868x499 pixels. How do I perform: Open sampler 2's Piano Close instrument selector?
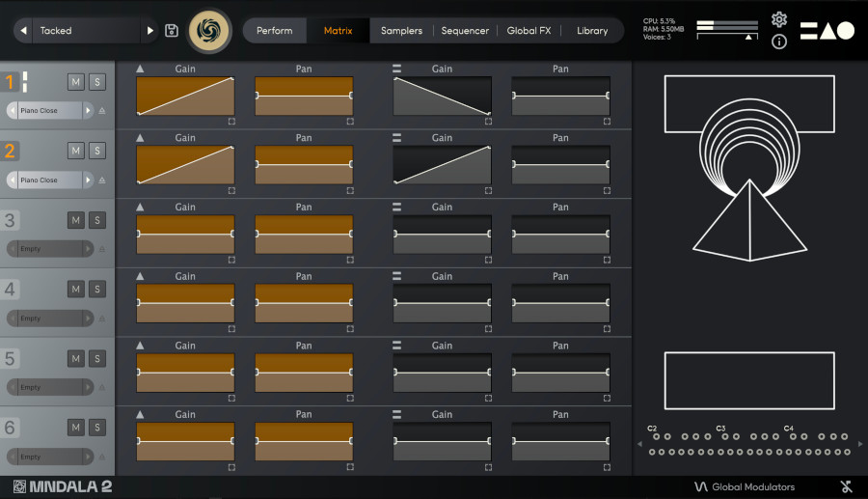[x=50, y=180]
